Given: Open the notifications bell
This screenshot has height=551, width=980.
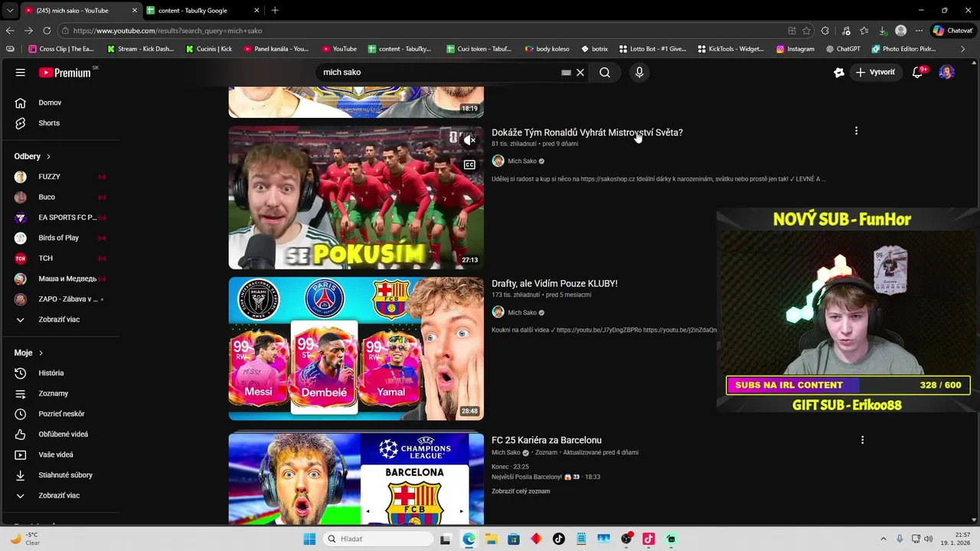Looking at the screenshot, I should pos(917,72).
